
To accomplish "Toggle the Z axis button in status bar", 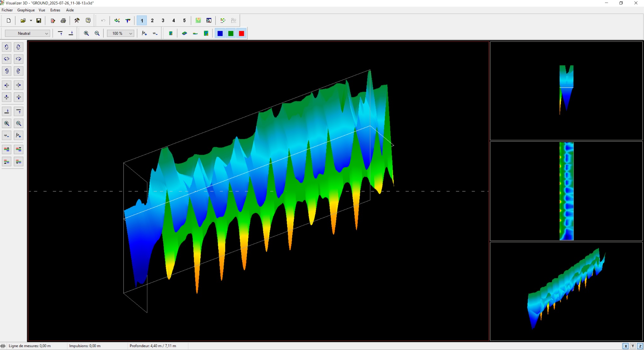I will (x=640, y=346).
